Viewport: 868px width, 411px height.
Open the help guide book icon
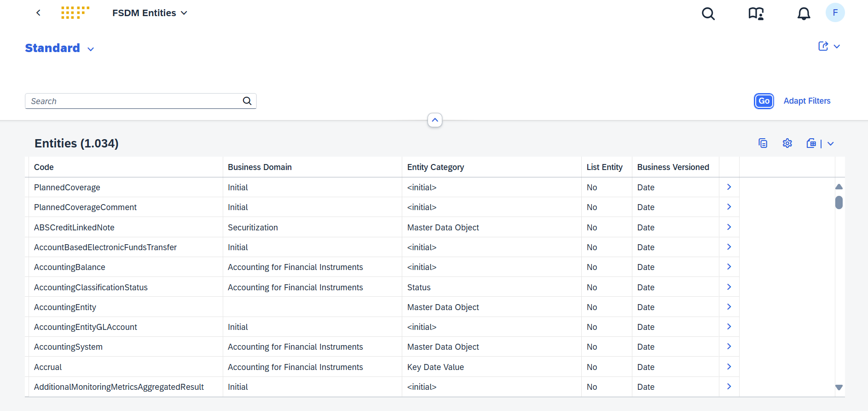[x=756, y=14]
